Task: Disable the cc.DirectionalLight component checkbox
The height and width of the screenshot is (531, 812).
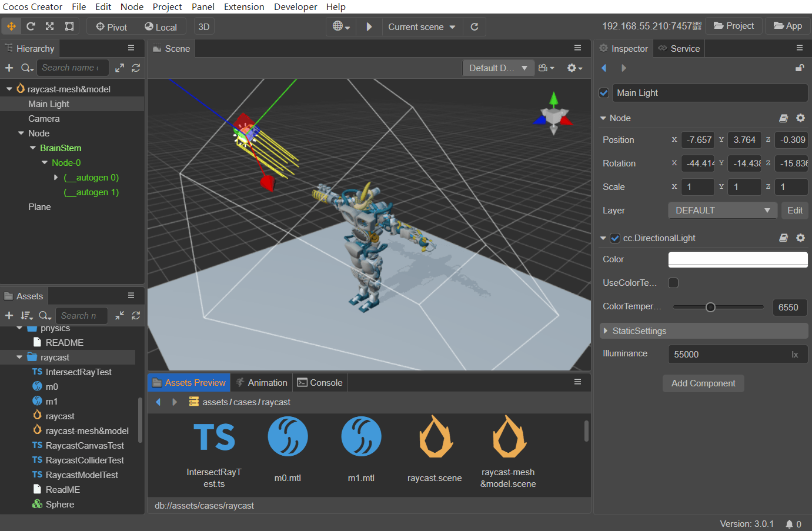Action: (x=615, y=238)
